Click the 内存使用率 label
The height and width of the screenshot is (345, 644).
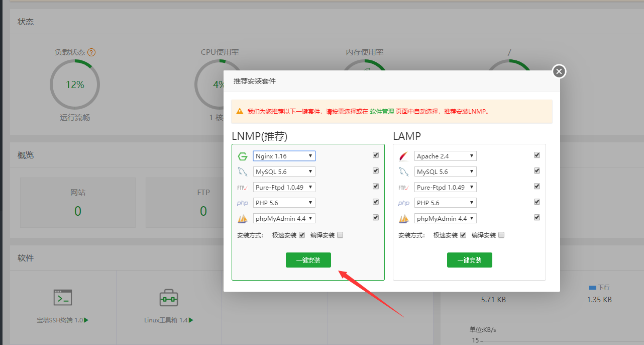pos(365,52)
